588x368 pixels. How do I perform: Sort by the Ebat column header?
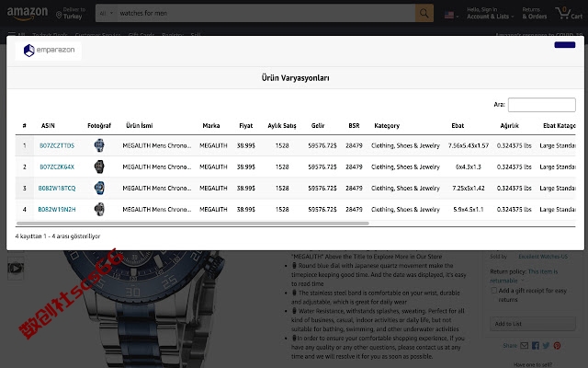tap(458, 126)
